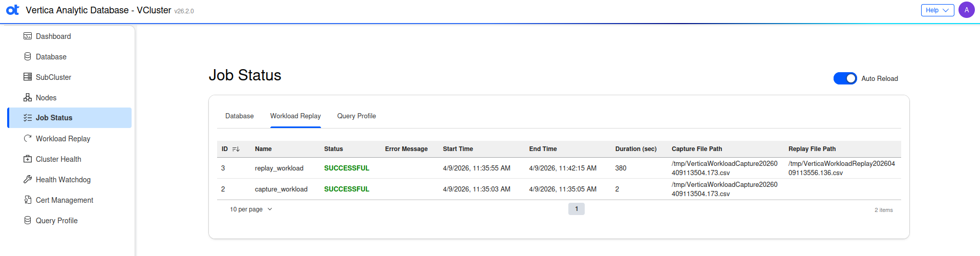Click SUCCESSFUL status of replay_workload row
The width and height of the screenshot is (980, 256).
point(347,168)
